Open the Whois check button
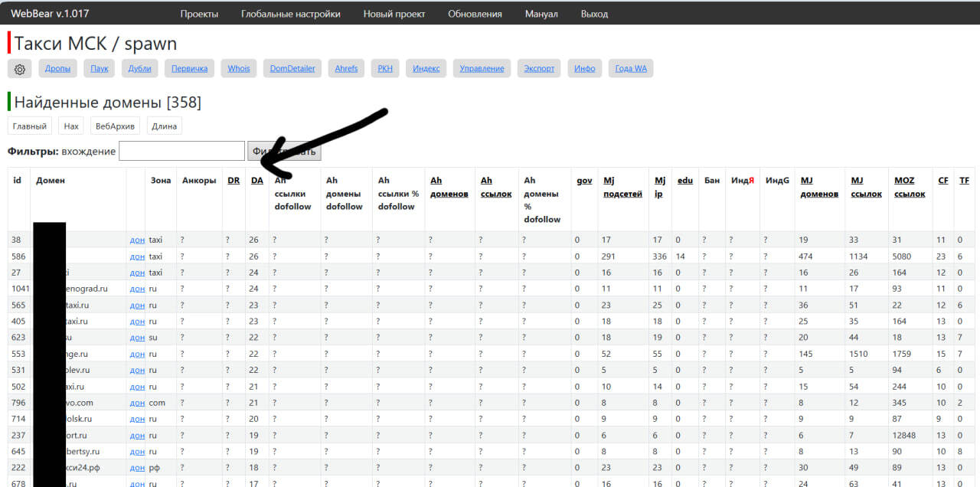The height and width of the screenshot is (487, 980). (239, 69)
